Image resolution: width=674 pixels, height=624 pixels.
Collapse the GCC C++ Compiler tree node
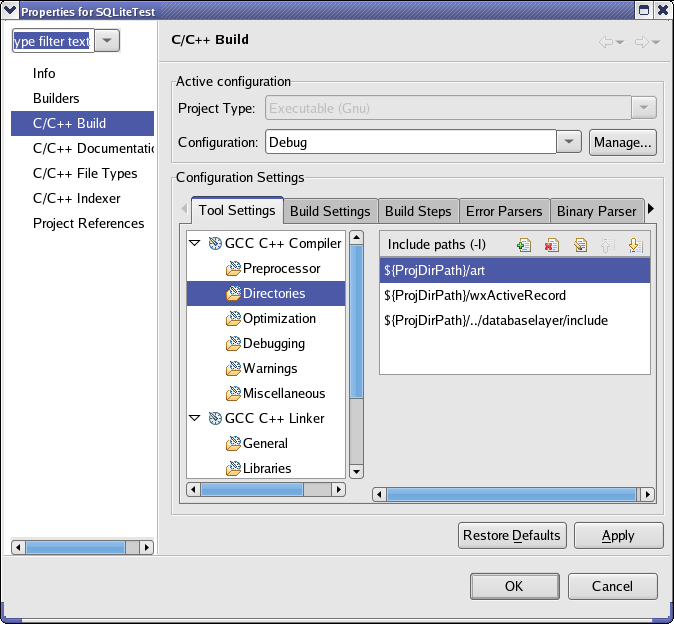coord(195,243)
